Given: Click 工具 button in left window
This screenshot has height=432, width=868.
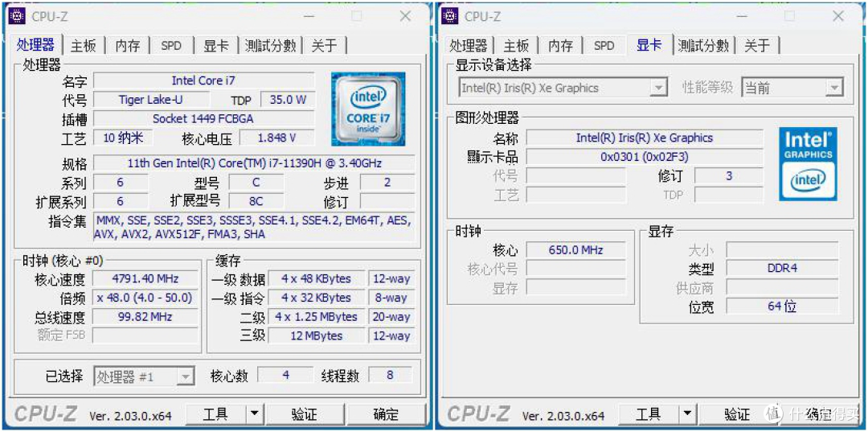Looking at the screenshot, I should coord(216,413).
